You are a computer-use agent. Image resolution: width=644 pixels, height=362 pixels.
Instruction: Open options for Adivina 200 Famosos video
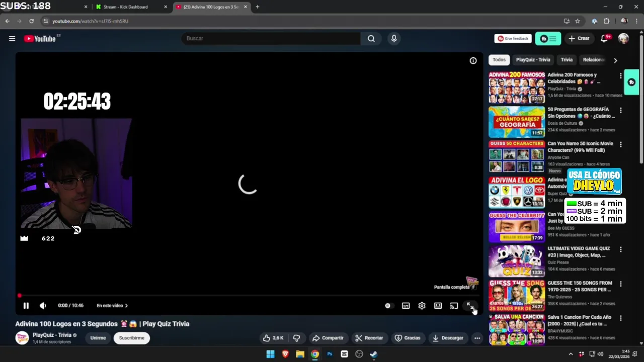pos(620,76)
